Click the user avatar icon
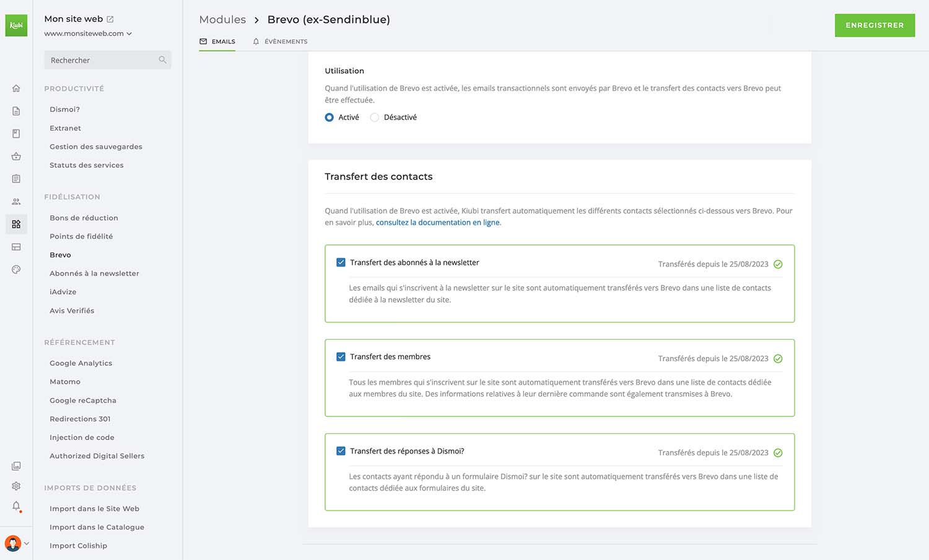 click(x=12, y=543)
